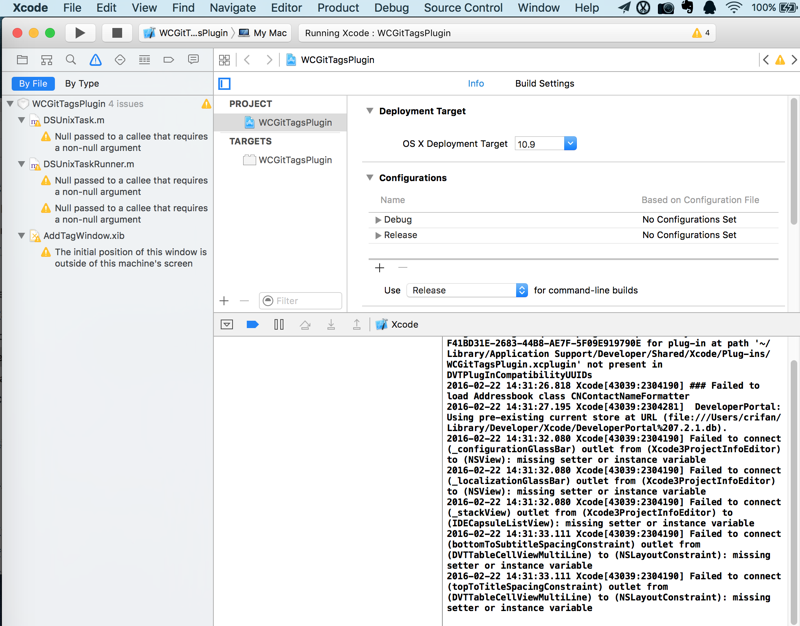Viewport: 800px width, 626px height.
Task: Click the targets Filter field
Action: click(300, 301)
